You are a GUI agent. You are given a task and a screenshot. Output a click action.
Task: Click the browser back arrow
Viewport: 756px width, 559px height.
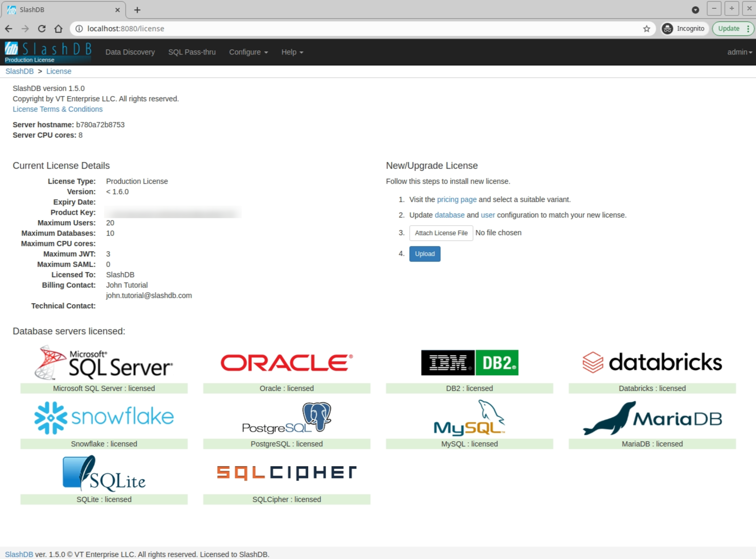click(x=9, y=29)
